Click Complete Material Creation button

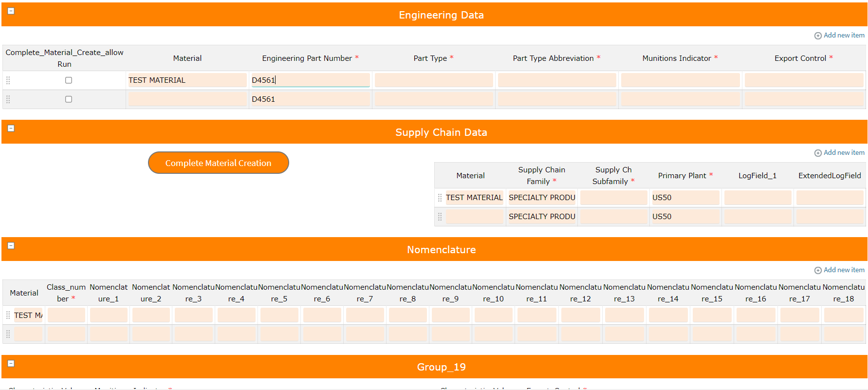click(218, 163)
